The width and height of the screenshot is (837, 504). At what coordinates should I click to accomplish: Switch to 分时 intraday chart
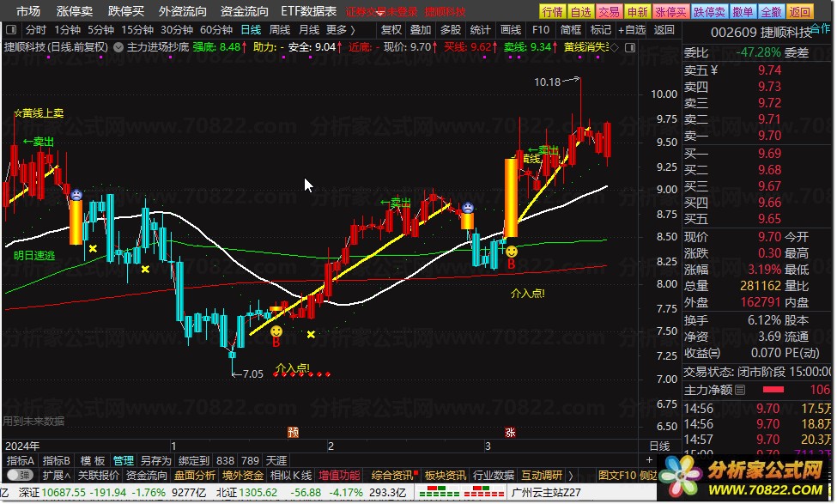[x=36, y=30]
